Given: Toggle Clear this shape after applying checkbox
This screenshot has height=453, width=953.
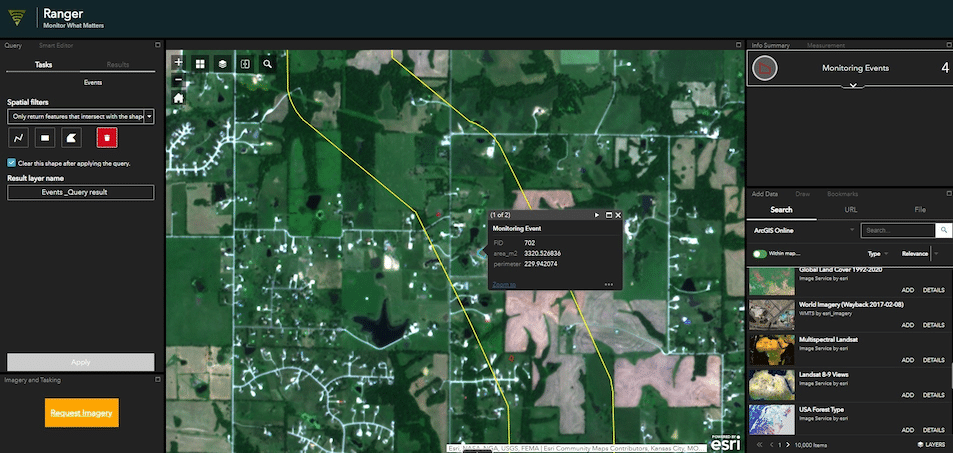Looking at the screenshot, I should click(12, 163).
